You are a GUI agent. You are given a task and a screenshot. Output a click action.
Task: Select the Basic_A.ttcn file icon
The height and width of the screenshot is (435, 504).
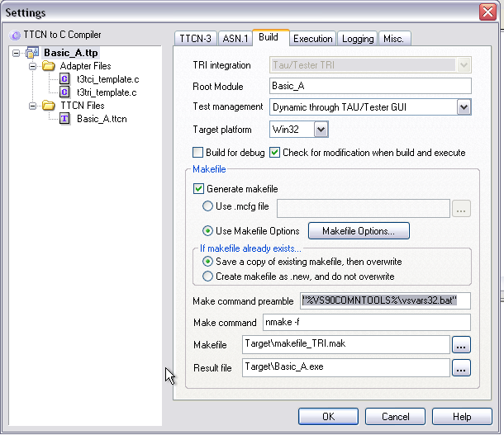click(65, 119)
